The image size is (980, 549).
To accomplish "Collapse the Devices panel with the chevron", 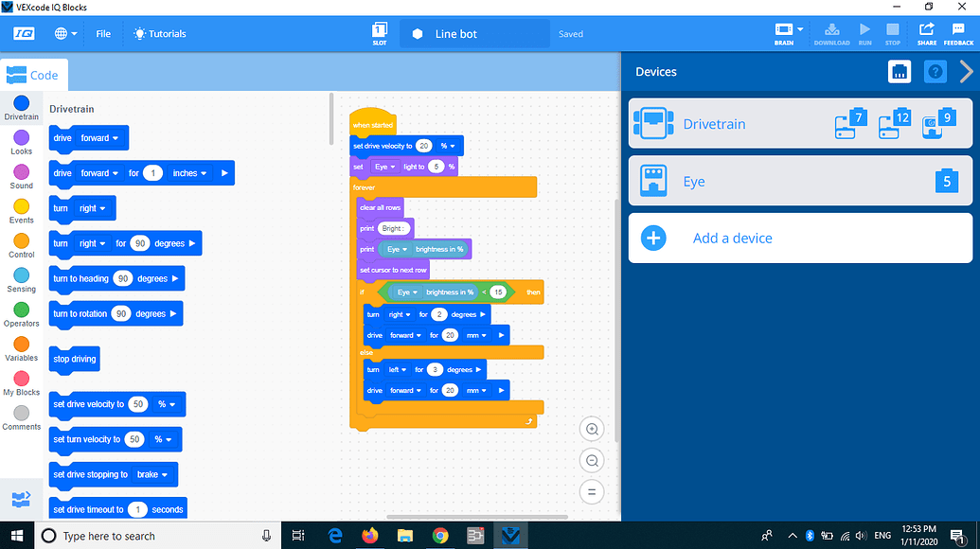I will [966, 71].
